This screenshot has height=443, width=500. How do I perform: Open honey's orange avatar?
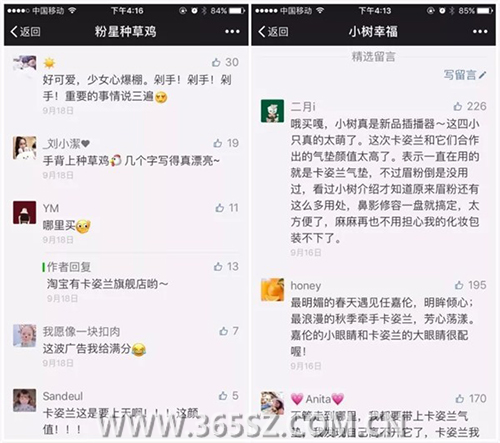[x=272, y=290]
